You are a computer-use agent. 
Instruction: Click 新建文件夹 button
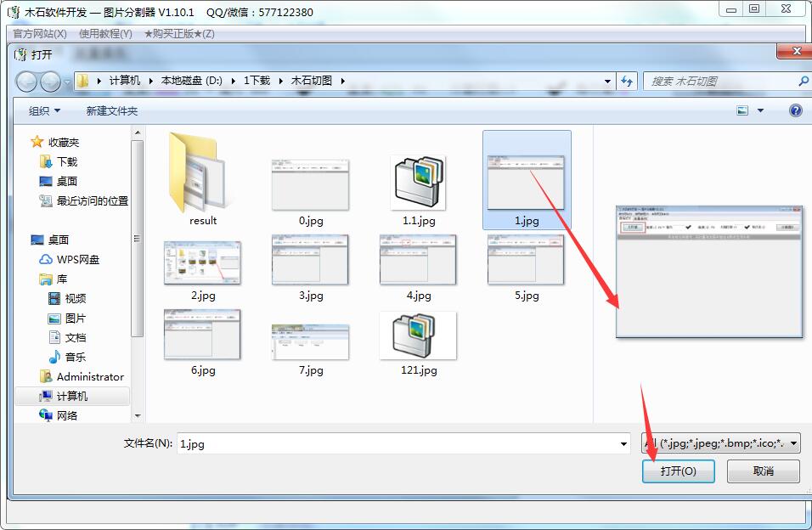[112, 111]
